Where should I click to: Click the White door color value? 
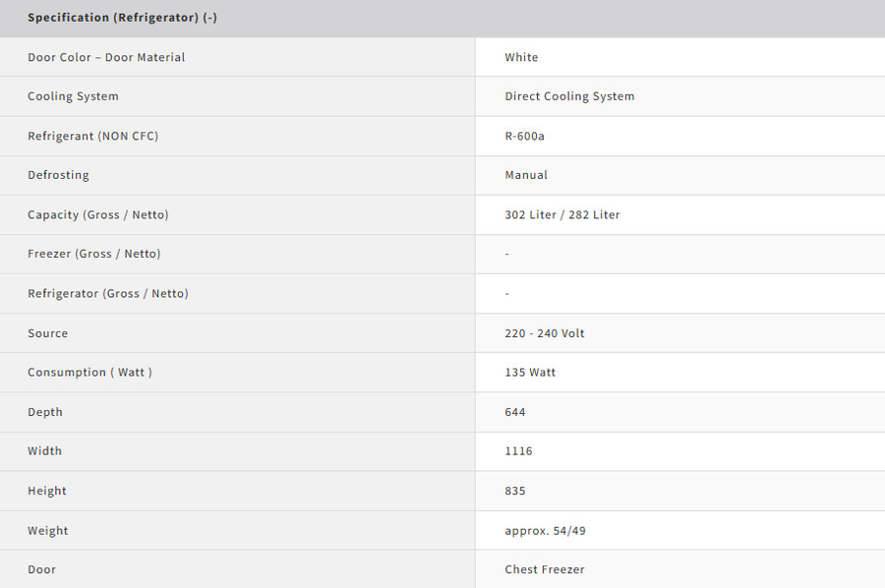[x=521, y=57]
